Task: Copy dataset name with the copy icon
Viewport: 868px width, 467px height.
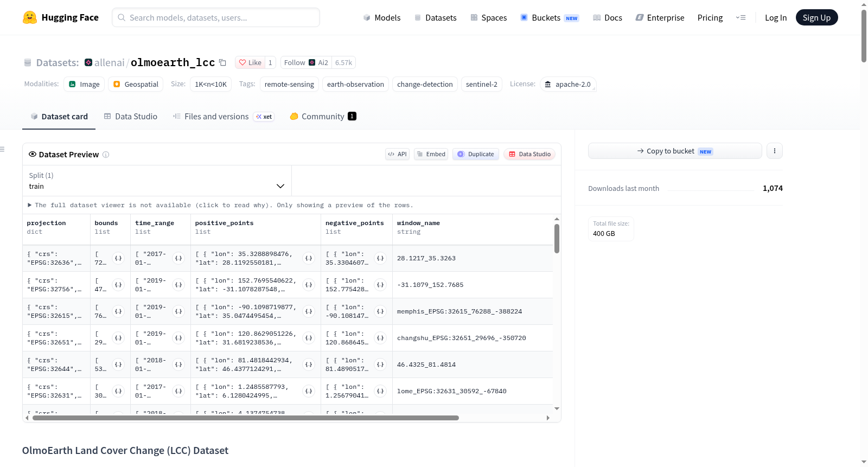Action: [x=222, y=62]
